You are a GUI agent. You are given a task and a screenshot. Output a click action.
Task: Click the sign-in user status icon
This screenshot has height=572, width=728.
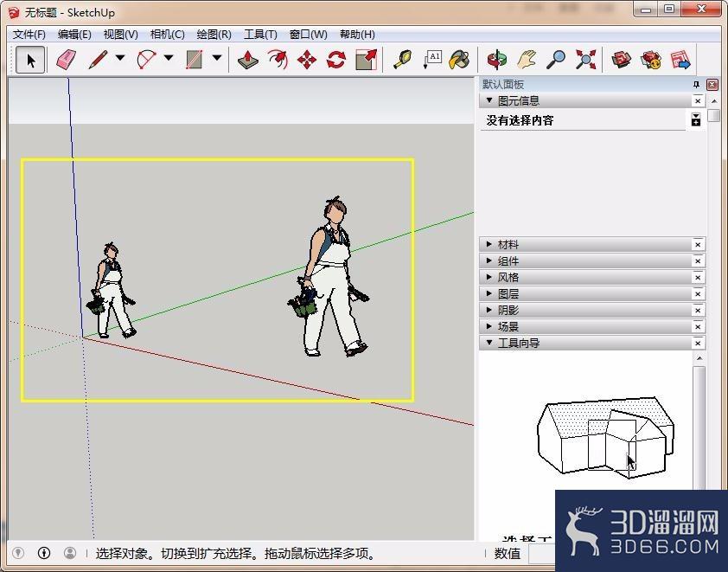[70, 552]
